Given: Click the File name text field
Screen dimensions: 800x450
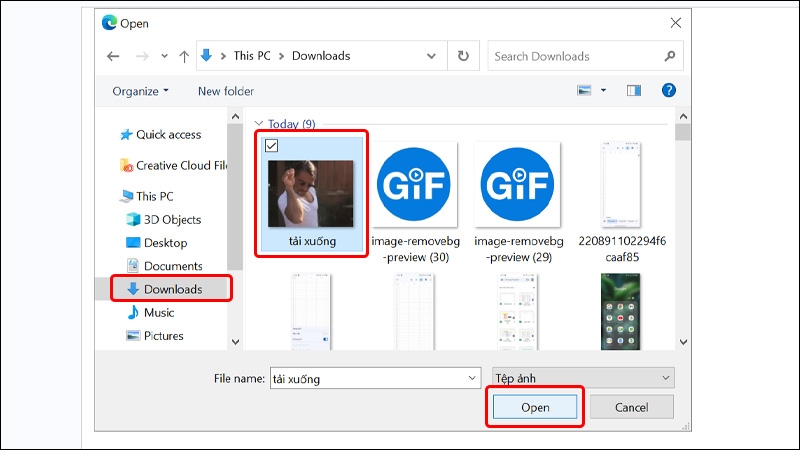Looking at the screenshot, I should tap(367, 379).
